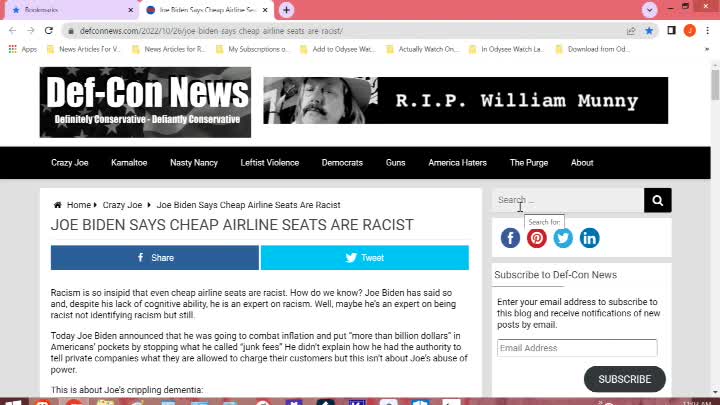Open In Odysee Watch La... bookmark folder
This screenshot has height=405, width=720.
[506, 49]
